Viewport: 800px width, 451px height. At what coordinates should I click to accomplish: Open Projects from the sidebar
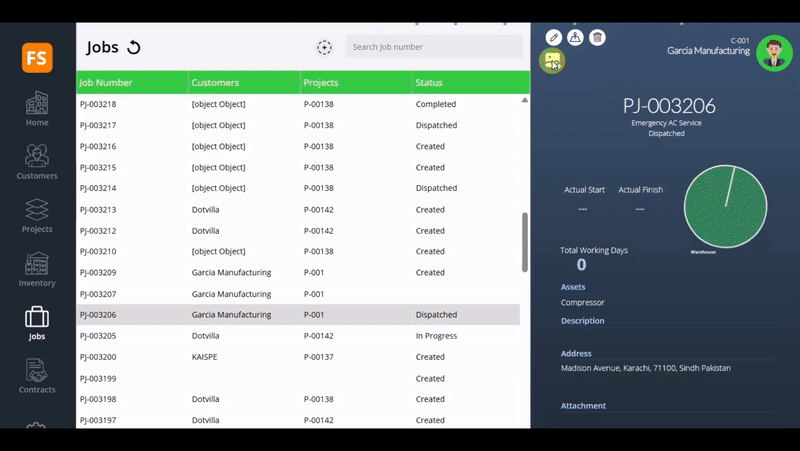click(37, 216)
